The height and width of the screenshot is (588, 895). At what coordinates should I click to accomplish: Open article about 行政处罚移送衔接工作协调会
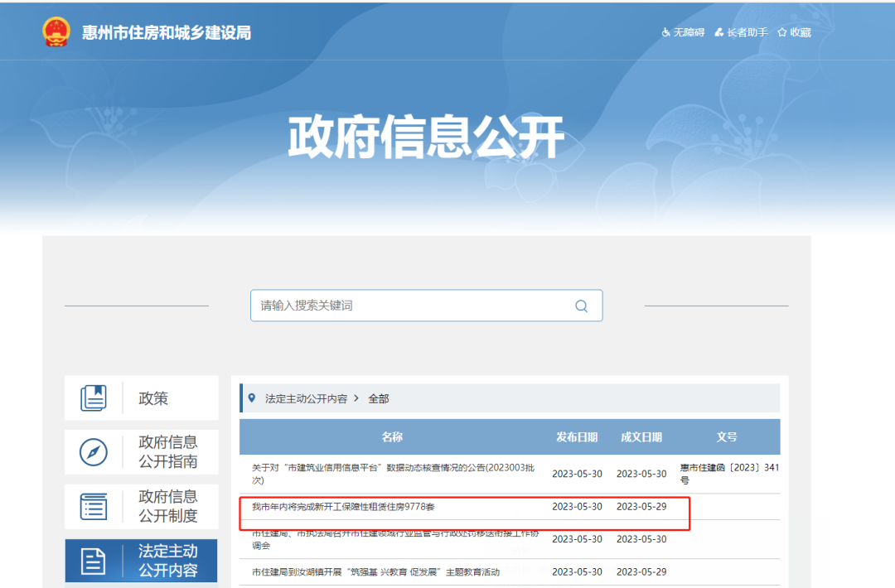pos(395,539)
